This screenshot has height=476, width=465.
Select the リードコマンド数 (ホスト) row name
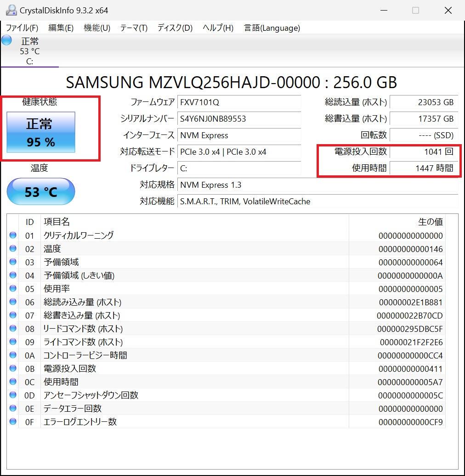[83, 329]
